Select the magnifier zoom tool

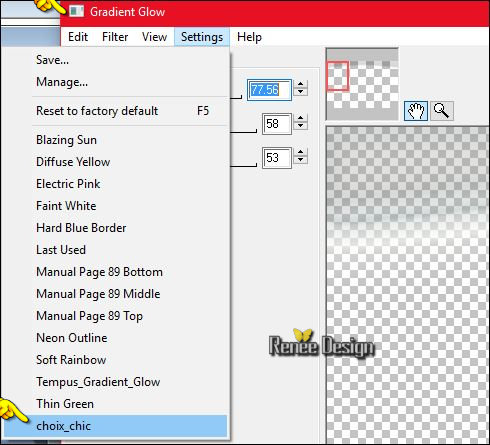442,111
